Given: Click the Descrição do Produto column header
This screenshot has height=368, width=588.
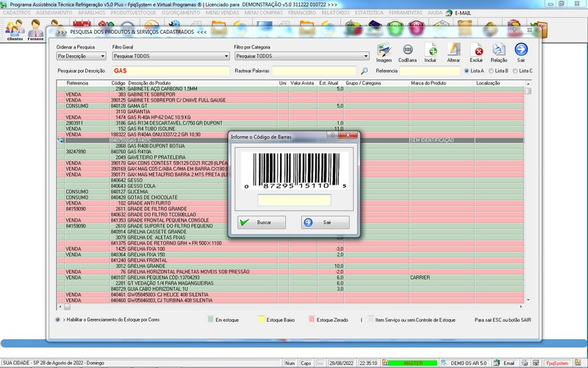Looking at the screenshot, I should (x=149, y=83).
